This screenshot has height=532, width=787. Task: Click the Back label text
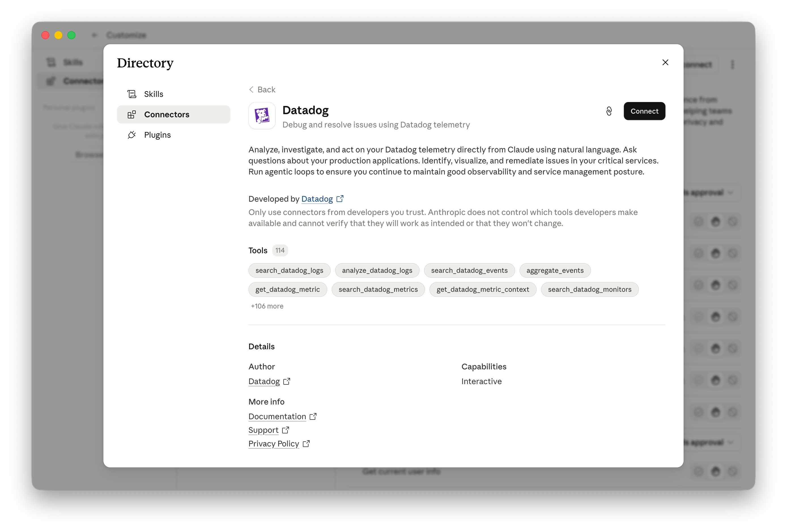coord(266,90)
